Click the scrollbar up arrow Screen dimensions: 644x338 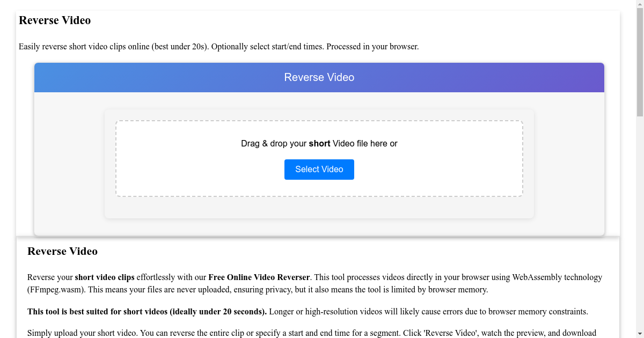pyautogui.click(x=639, y=4)
